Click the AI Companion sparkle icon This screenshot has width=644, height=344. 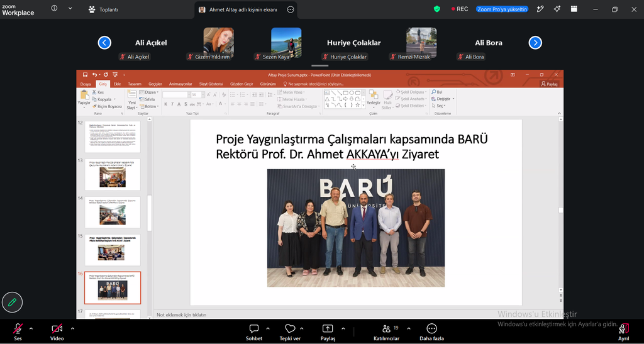557,9
